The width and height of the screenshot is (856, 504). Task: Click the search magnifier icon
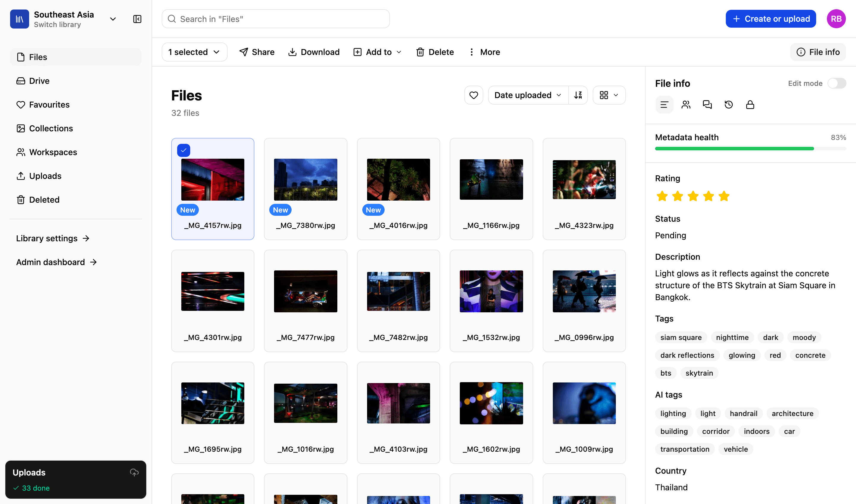(172, 19)
